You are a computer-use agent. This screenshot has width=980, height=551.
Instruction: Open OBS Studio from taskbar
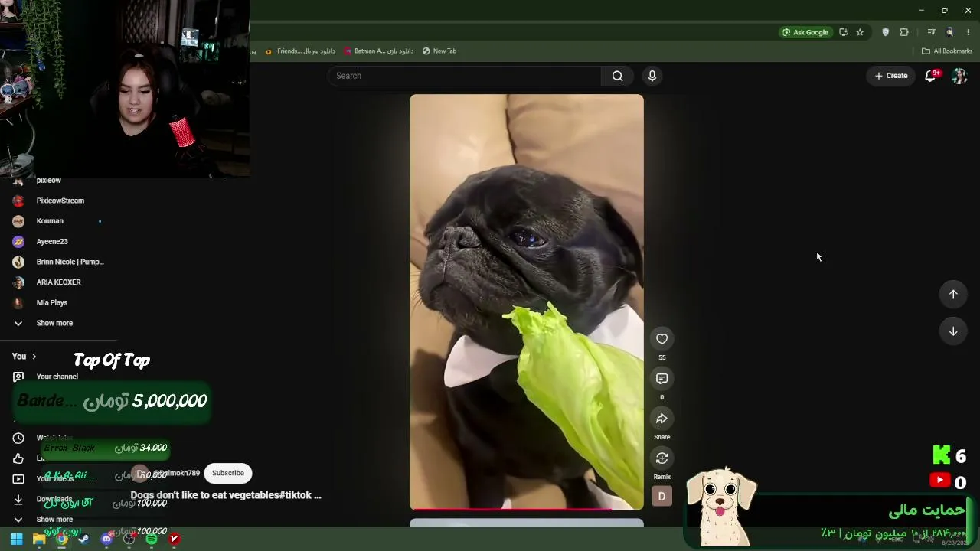pos(129,540)
